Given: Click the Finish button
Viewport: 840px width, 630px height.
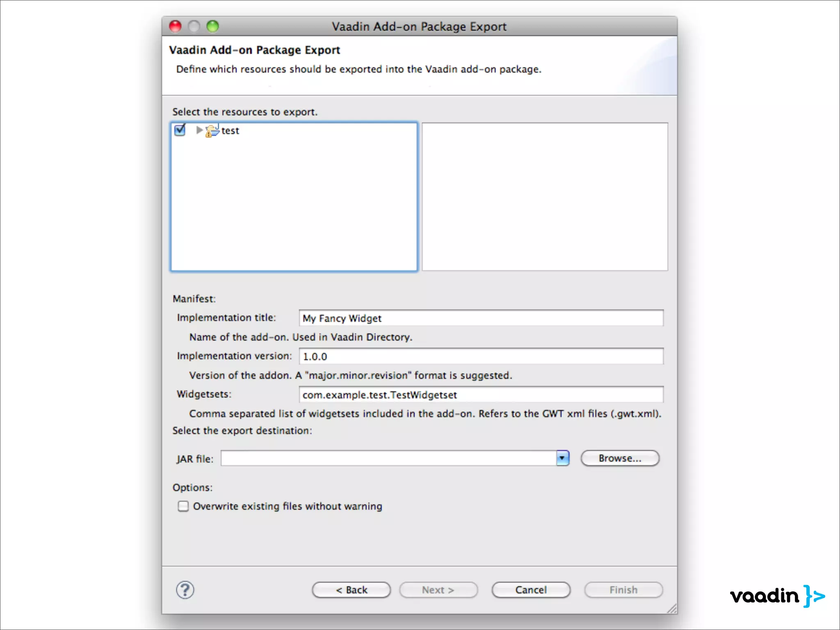Looking at the screenshot, I should point(623,590).
